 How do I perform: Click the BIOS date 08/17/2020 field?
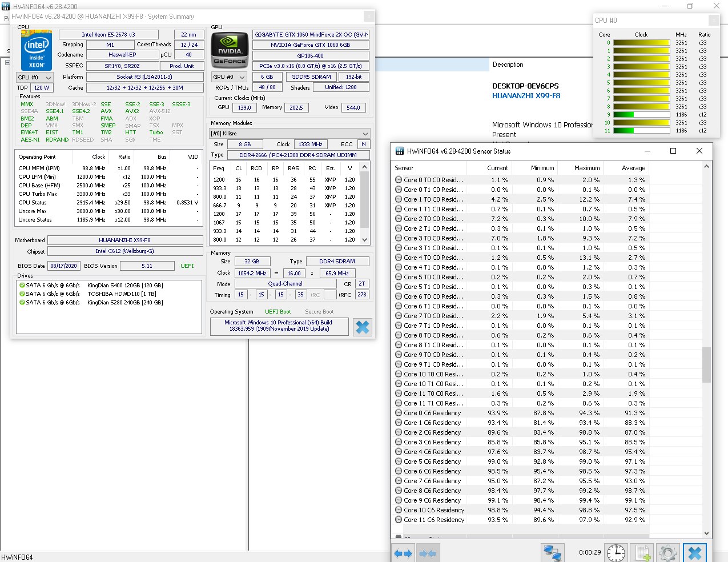click(63, 266)
